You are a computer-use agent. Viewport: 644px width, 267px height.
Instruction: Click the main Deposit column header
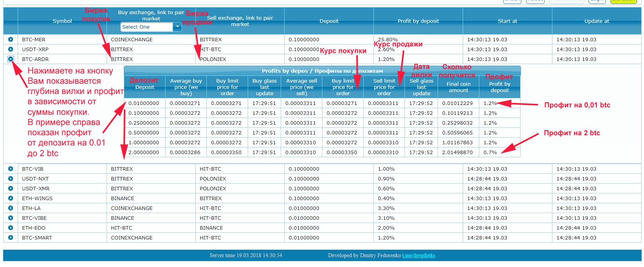[x=329, y=21]
